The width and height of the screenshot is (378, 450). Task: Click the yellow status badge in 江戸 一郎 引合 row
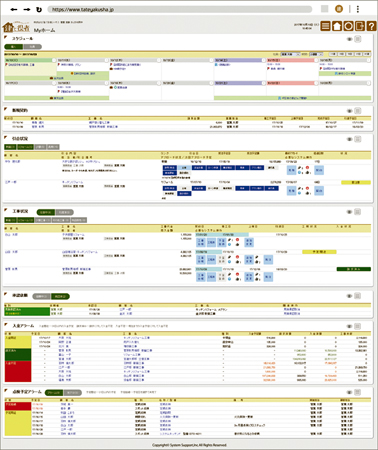[356, 182]
